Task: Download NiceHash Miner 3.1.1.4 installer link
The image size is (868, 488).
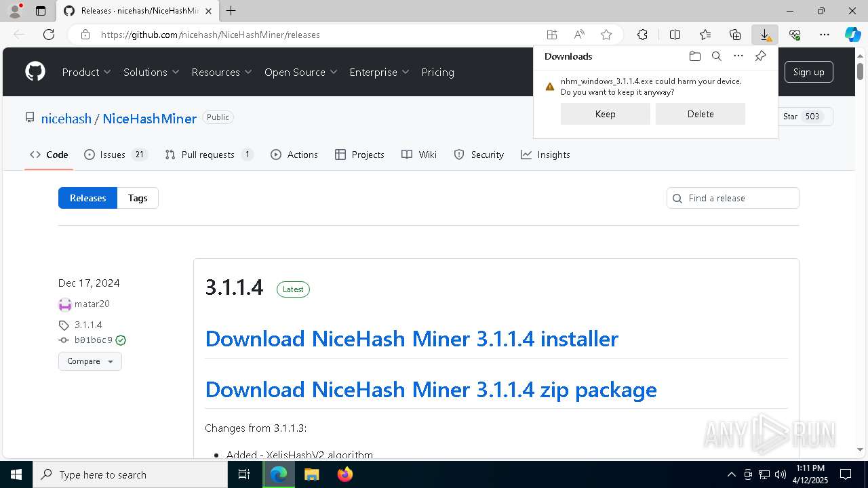Action: pyautogui.click(x=412, y=338)
